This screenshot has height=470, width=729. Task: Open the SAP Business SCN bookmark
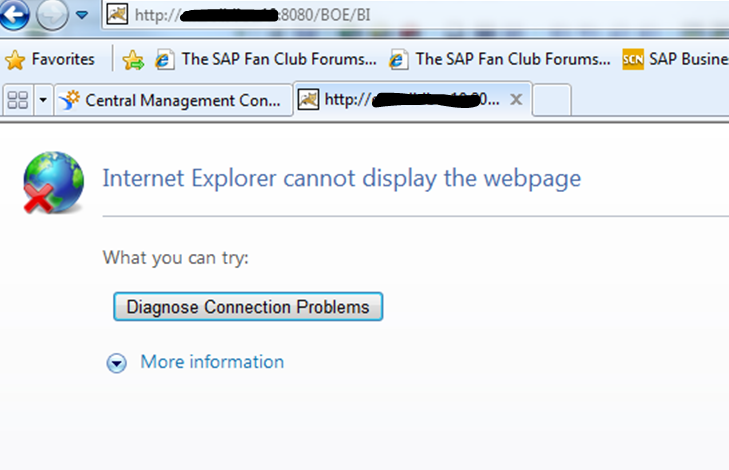[675, 60]
